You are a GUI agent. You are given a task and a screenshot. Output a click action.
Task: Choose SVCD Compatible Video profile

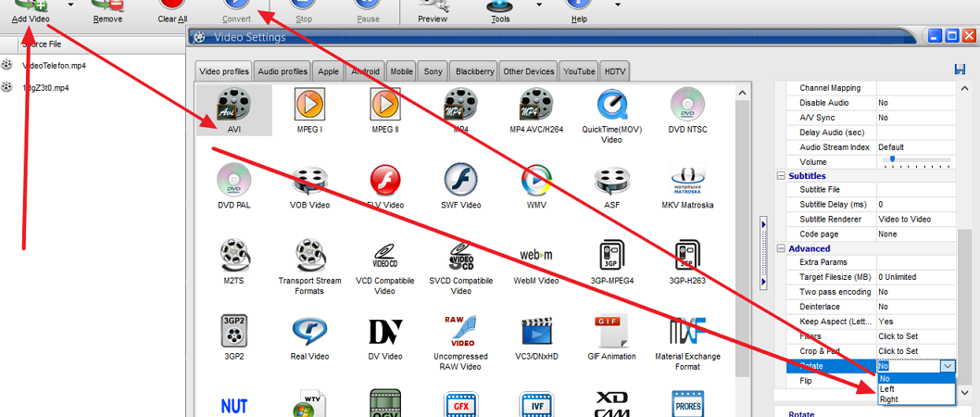[460, 267]
